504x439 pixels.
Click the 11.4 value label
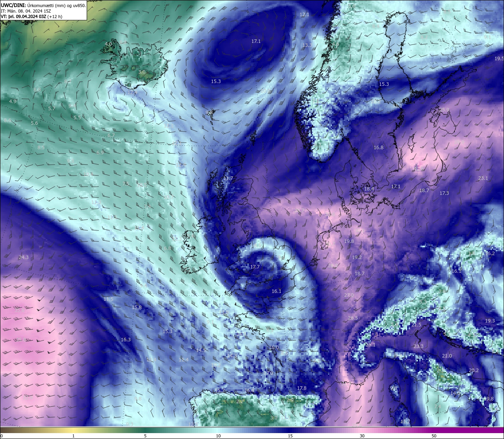pos(183,359)
